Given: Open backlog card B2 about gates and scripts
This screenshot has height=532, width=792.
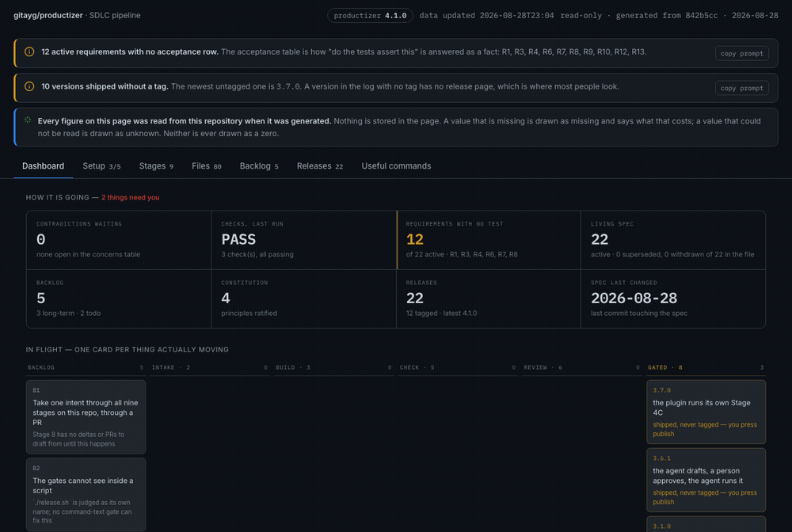Looking at the screenshot, I should [86, 494].
